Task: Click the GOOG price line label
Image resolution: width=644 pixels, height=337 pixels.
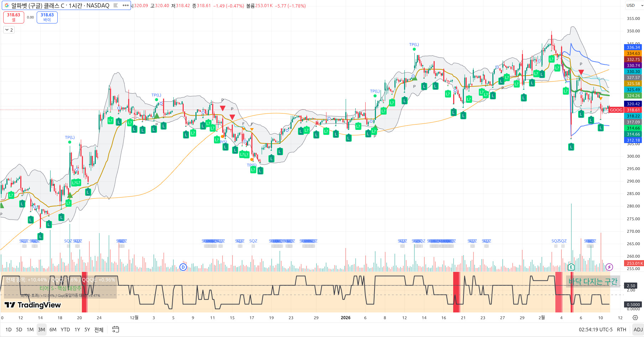Action: pyautogui.click(x=616, y=110)
